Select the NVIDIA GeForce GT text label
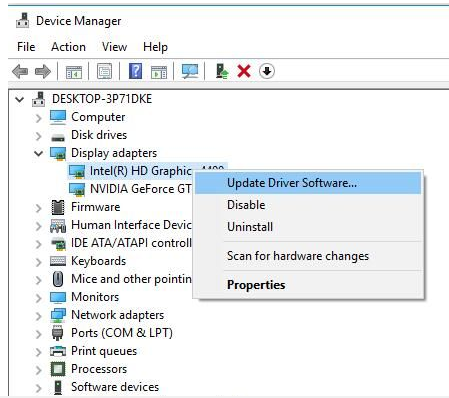This screenshot has height=398, width=449. coord(141,189)
